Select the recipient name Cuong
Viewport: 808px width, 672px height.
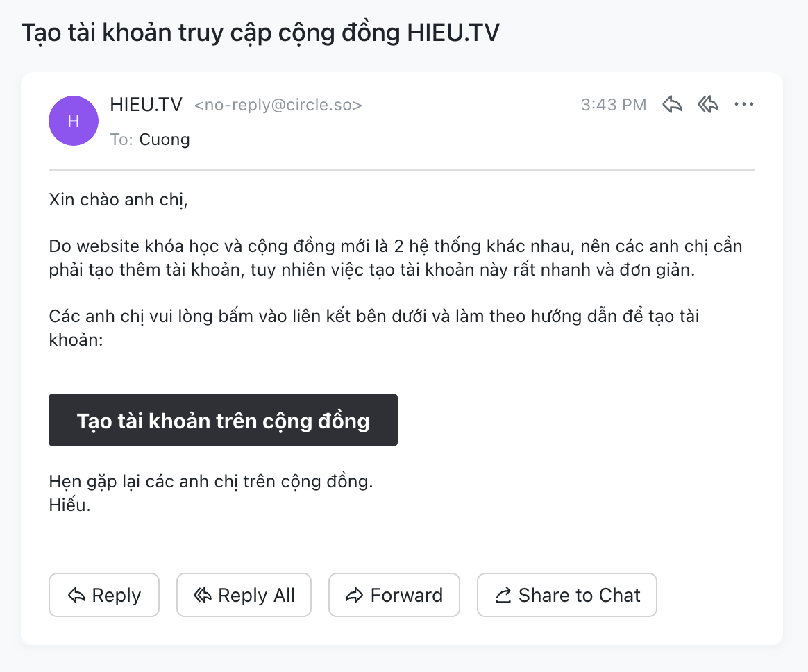[x=165, y=140]
